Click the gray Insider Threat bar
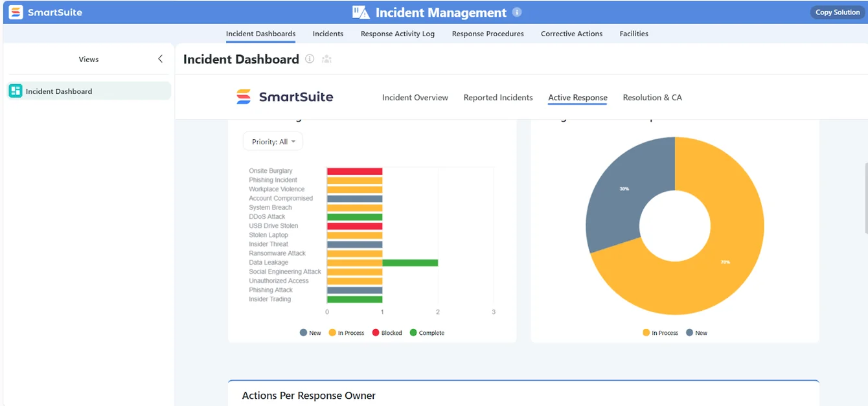The image size is (868, 406). (354, 244)
